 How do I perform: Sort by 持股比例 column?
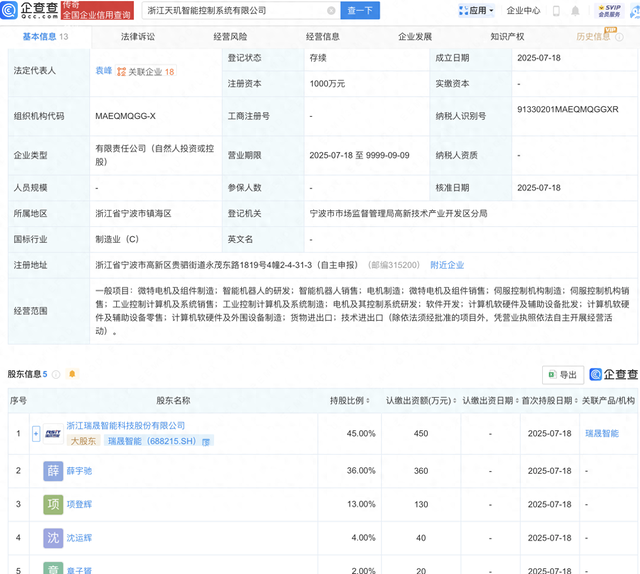tap(350, 400)
